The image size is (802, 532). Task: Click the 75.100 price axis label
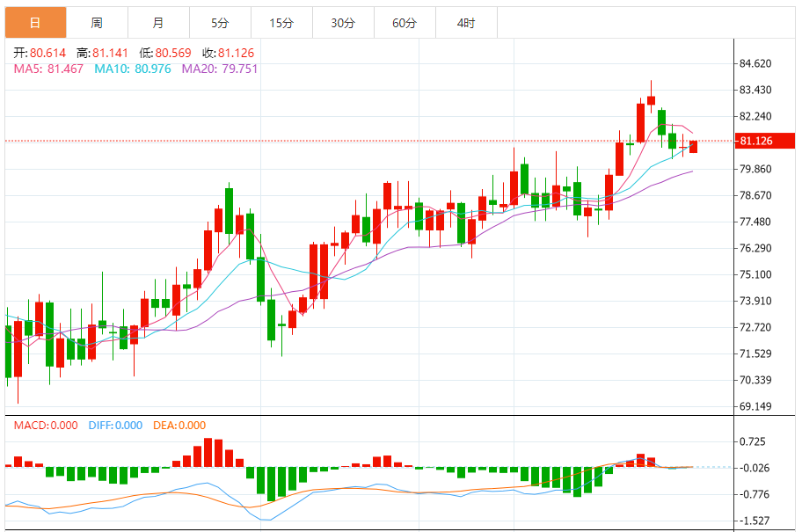pos(755,274)
